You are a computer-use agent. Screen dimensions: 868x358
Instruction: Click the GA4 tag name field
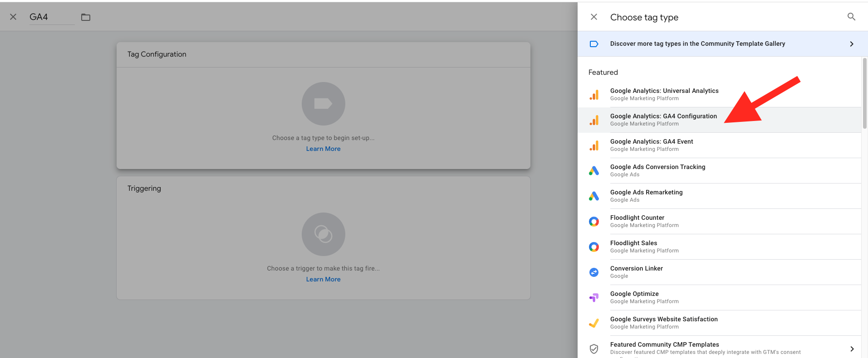pyautogui.click(x=51, y=17)
